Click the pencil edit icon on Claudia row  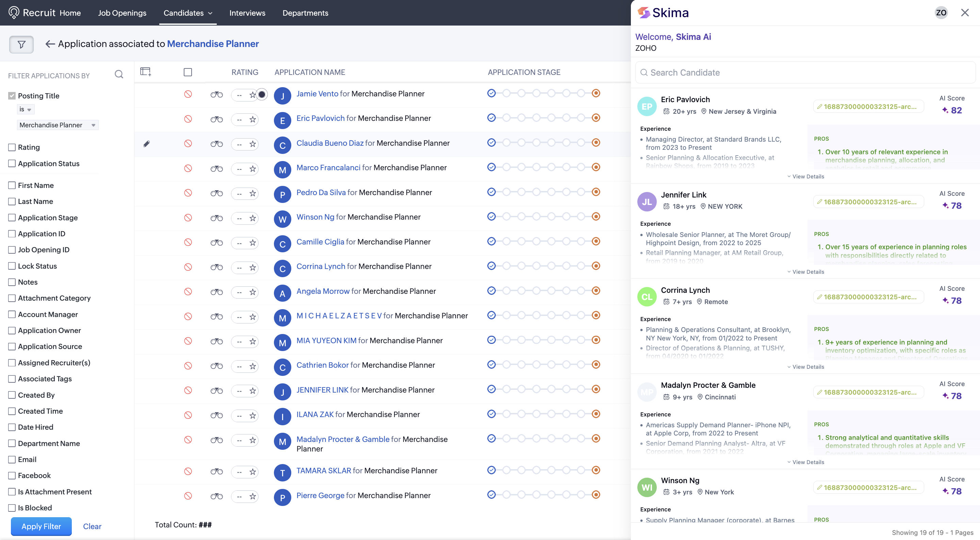[x=146, y=143]
